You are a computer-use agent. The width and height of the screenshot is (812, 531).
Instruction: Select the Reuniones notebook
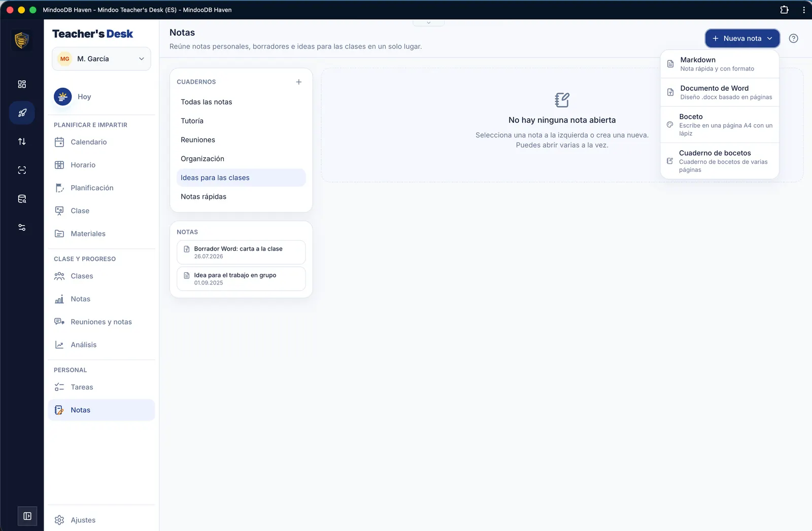click(x=241, y=140)
